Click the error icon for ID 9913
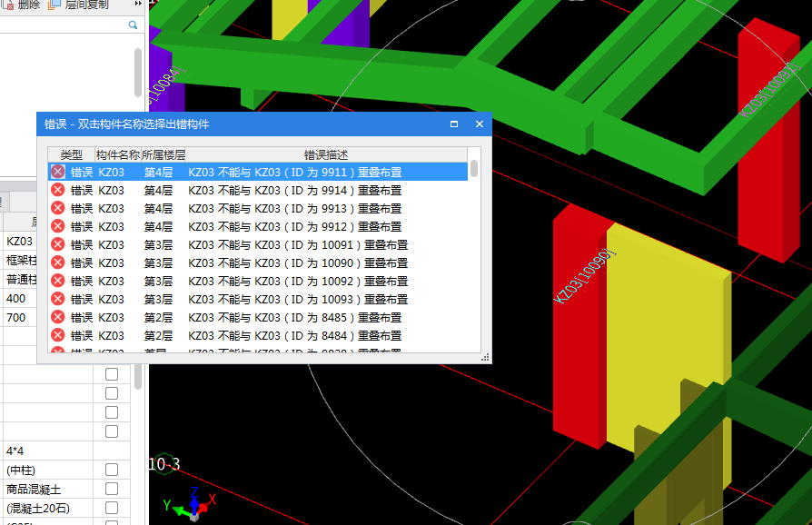 pos(58,208)
